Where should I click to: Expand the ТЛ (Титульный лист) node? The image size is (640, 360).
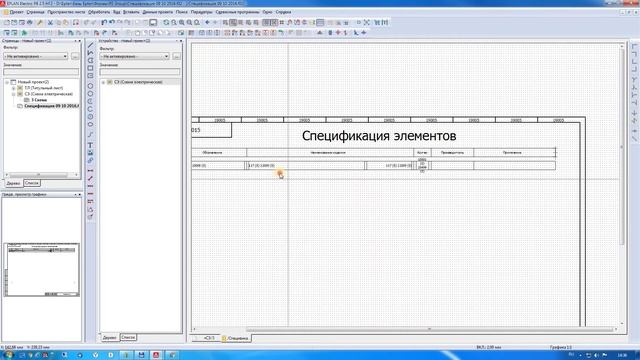[x=13, y=88]
